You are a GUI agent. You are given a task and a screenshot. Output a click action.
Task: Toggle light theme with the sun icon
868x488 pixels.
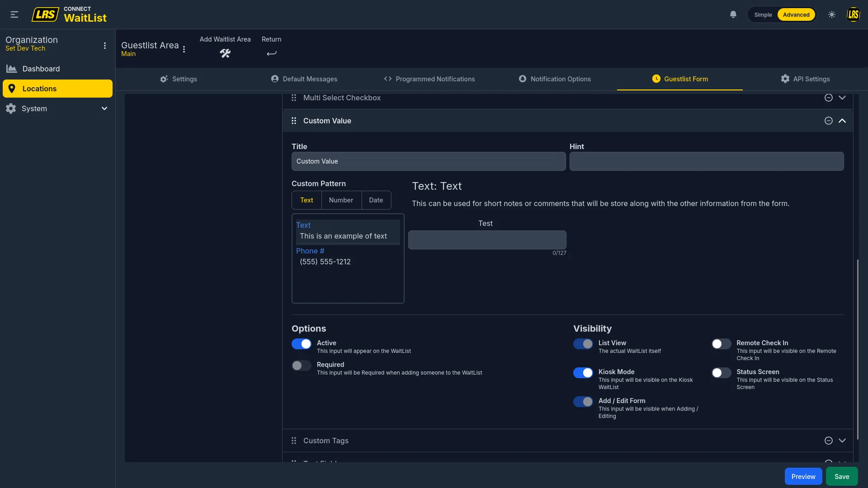click(x=832, y=14)
